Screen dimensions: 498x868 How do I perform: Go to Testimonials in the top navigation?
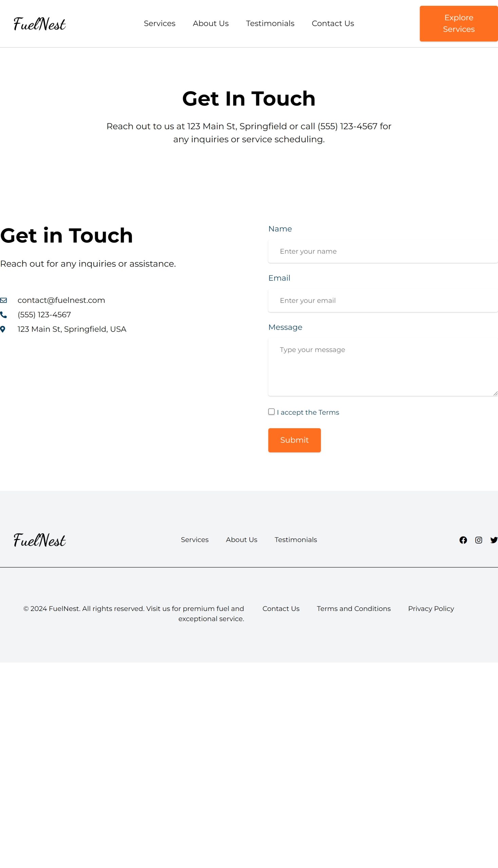pos(270,24)
